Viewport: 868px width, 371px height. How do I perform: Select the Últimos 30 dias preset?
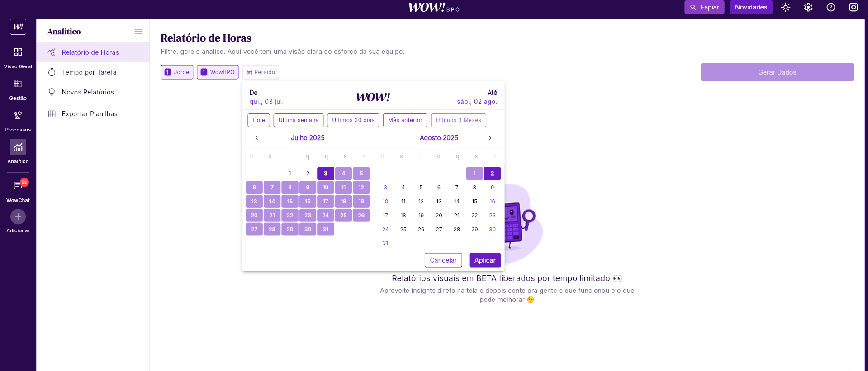353,120
